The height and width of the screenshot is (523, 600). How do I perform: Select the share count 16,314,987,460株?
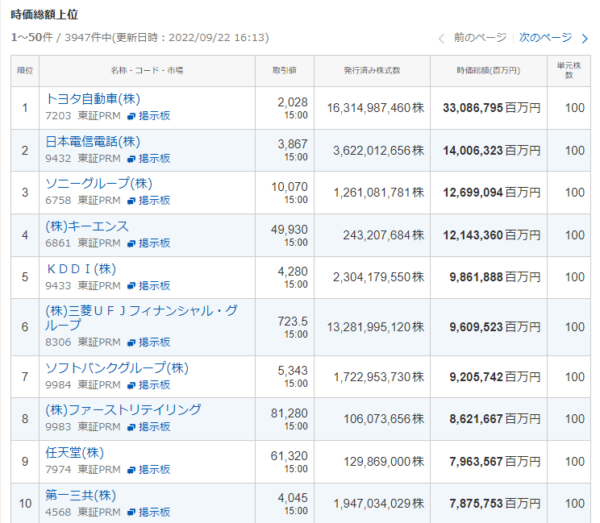click(x=375, y=108)
